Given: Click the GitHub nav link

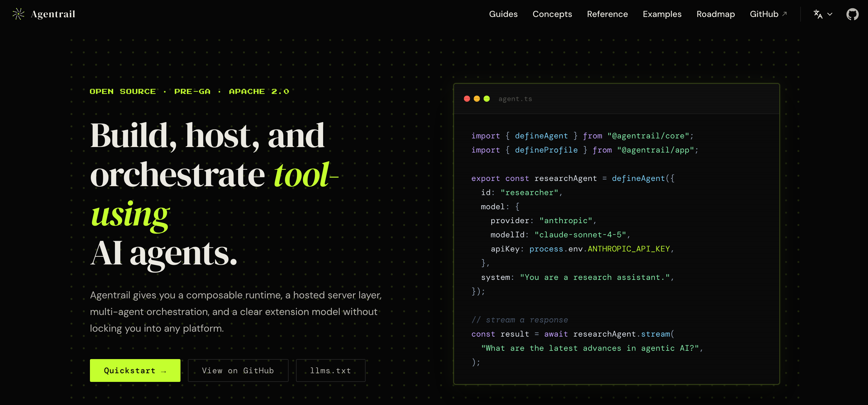Looking at the screenshot, I should coord(764,14).
